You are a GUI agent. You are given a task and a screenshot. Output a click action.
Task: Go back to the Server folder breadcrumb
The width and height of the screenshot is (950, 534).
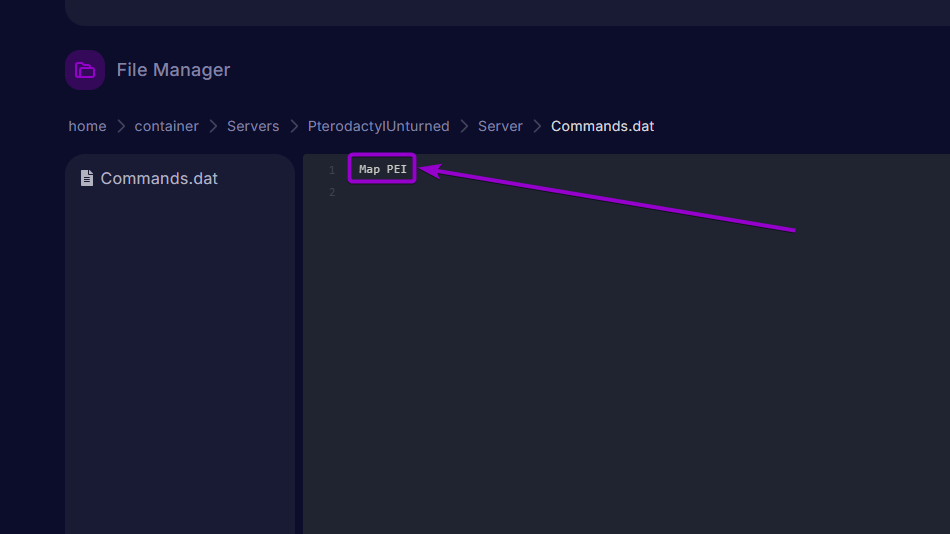click(500, 126)
